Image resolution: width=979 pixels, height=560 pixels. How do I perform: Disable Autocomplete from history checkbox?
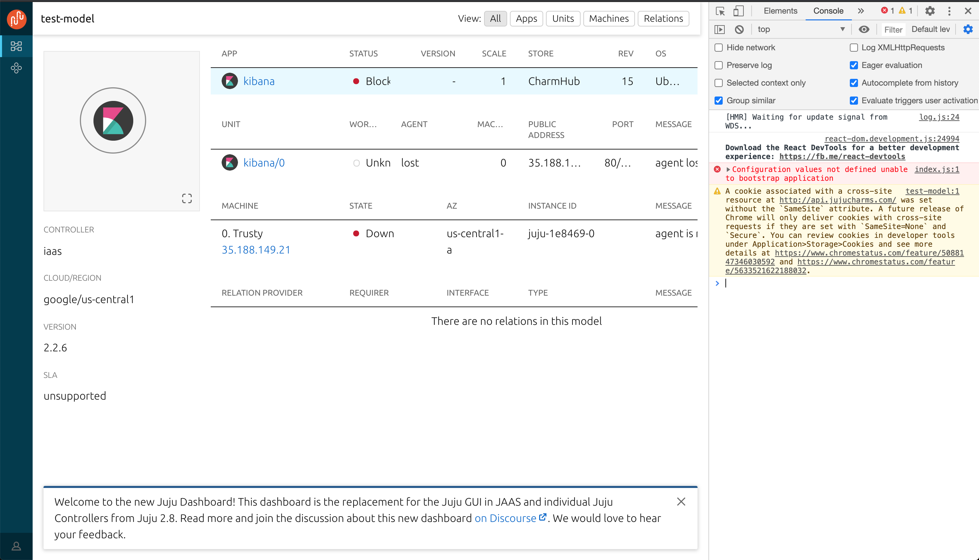pos(854,83)
